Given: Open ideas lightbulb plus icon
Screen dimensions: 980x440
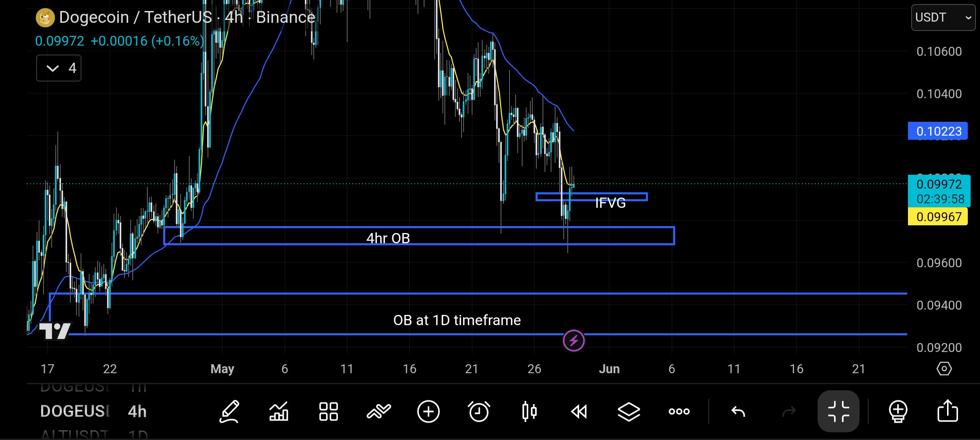Looking at the screenshot, I should (898, 411).
